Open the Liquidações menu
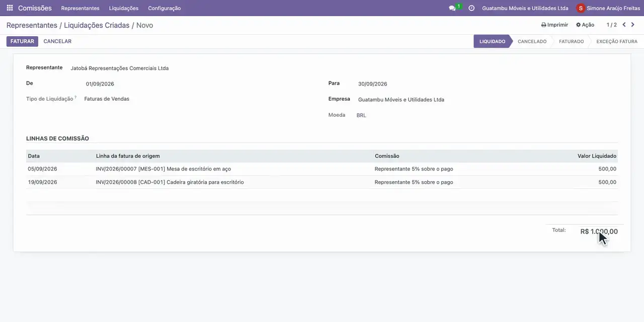This screenshot has width=644, height=322. [x=124, y=8]
